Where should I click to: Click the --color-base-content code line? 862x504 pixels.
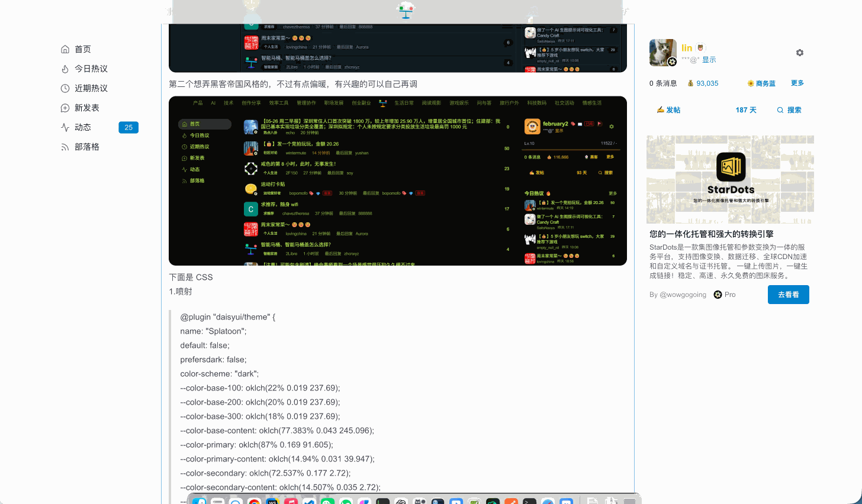pos(277,431)
